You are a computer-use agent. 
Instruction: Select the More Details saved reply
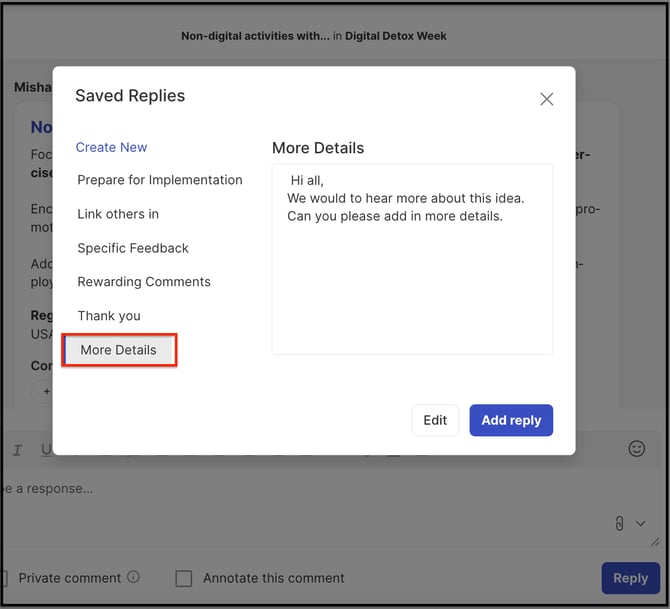(x=119, y=350)
